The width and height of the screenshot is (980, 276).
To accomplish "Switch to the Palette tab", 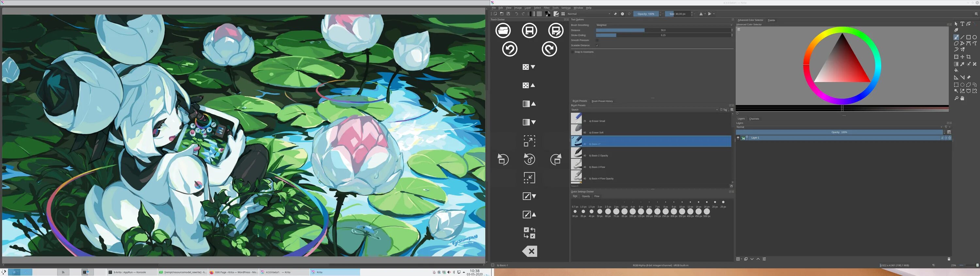I will coord(771,20).
